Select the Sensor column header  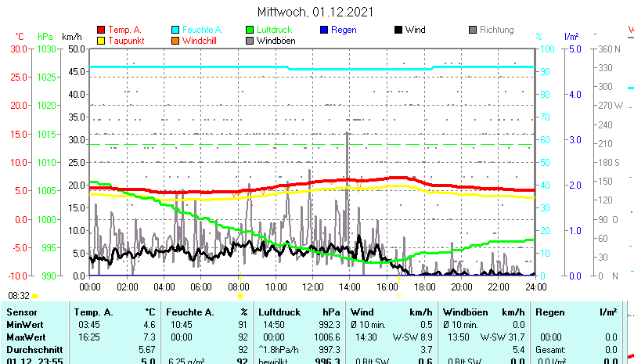point(22,312)
